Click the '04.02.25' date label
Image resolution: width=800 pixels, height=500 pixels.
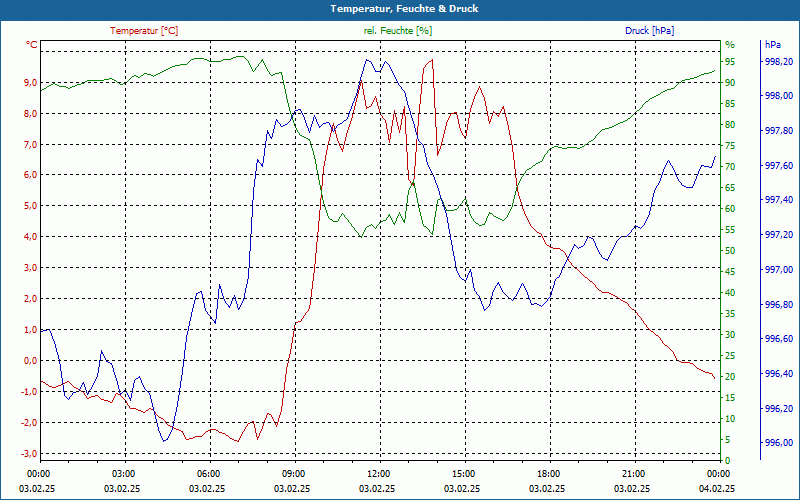coord(717,488)
